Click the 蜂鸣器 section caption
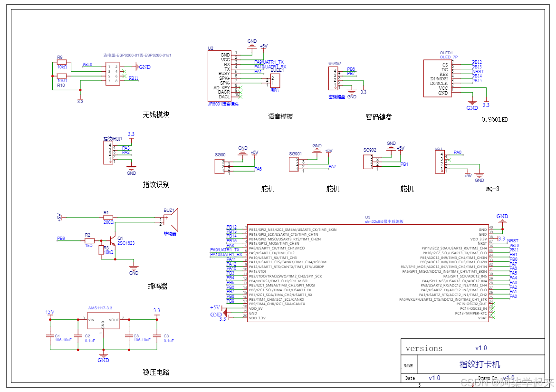The width and height of the screenshot is (556, 392). pyautogui.click(x=157, y=286)
